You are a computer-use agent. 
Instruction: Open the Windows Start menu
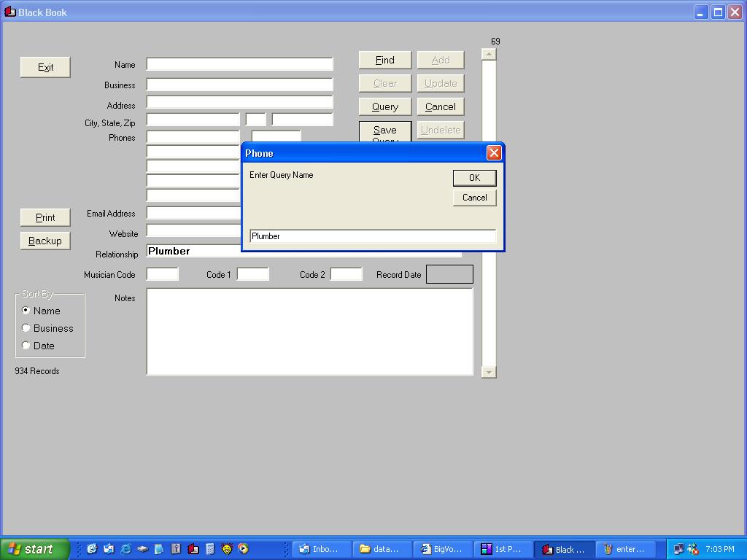pos(34,549)
